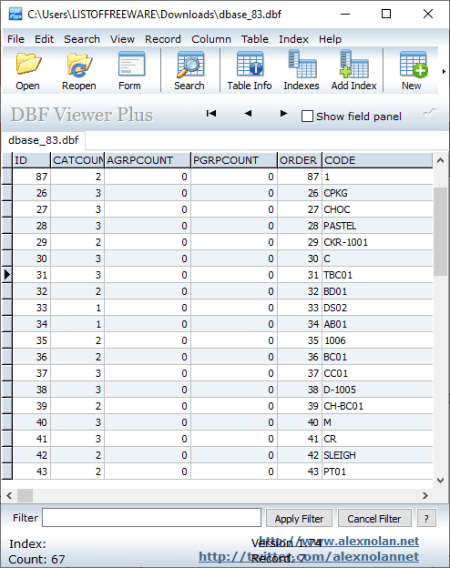
Task: Click the ID column header
Action: [32, 160]
